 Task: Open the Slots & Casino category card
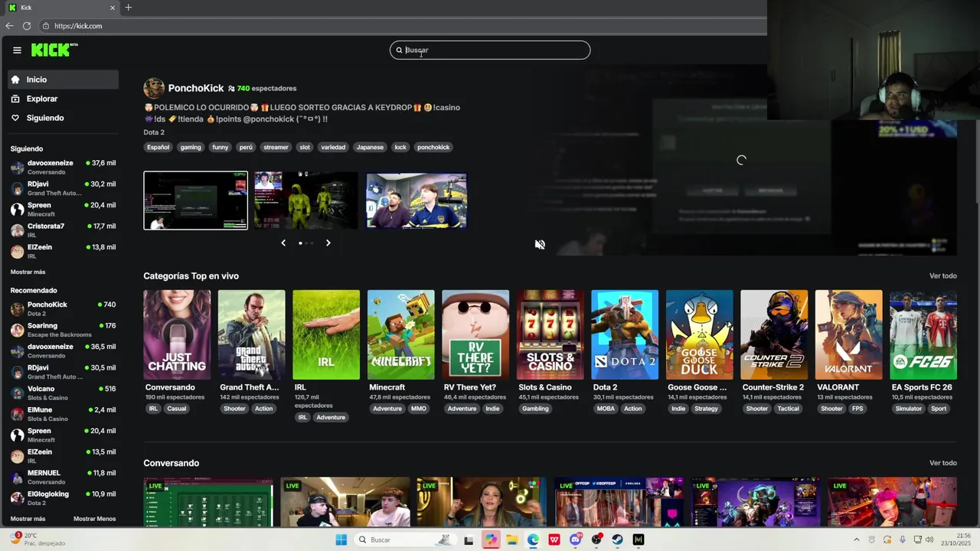(550, 334)
